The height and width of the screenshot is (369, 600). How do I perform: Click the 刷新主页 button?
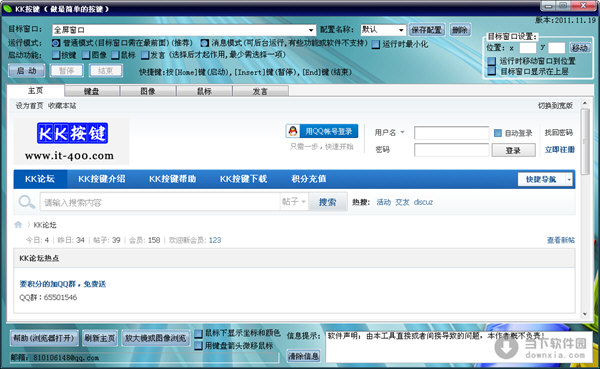coord(100,338)
